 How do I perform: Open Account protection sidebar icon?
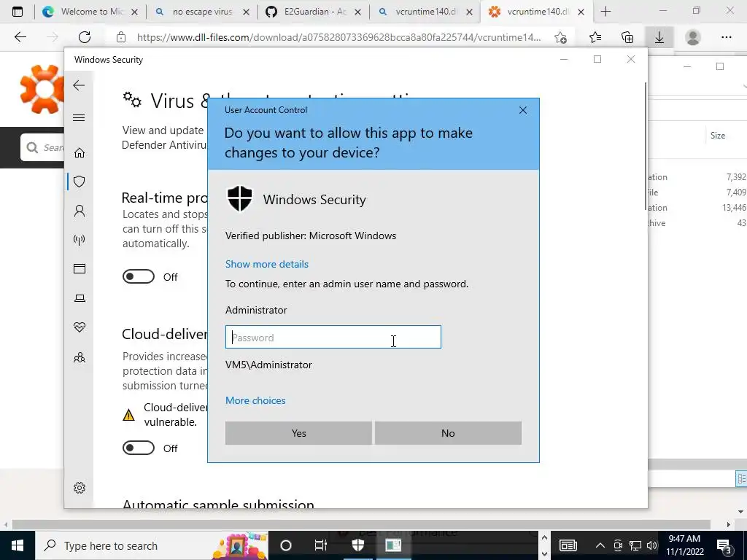point(79,211)
